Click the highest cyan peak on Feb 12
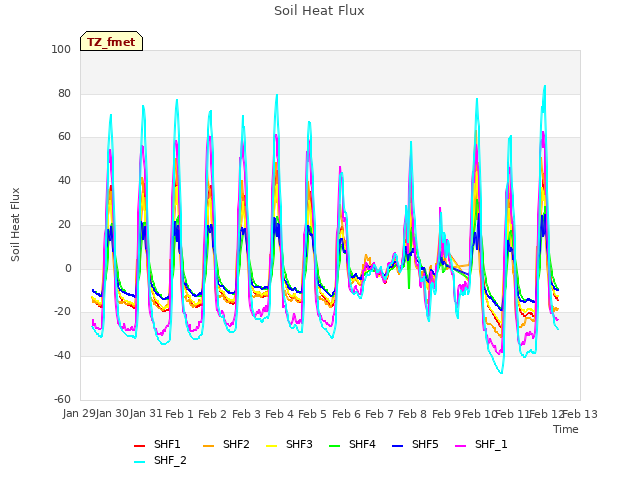The width and height of the screenshot is (640, 480). 544,86
